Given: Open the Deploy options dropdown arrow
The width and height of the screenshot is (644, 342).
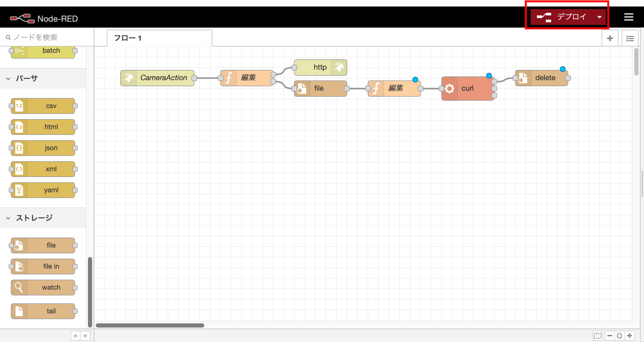Looking at the screenshot, I should pos(600,17).
